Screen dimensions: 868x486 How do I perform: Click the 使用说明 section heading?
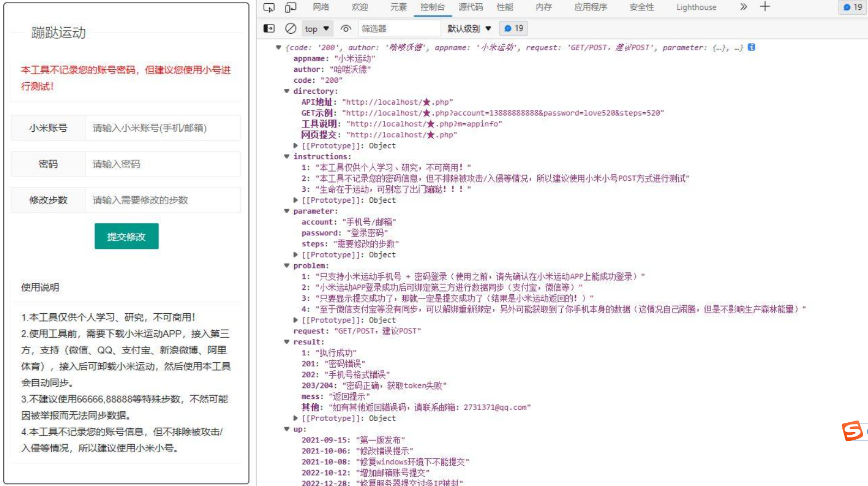coord(40,287)
